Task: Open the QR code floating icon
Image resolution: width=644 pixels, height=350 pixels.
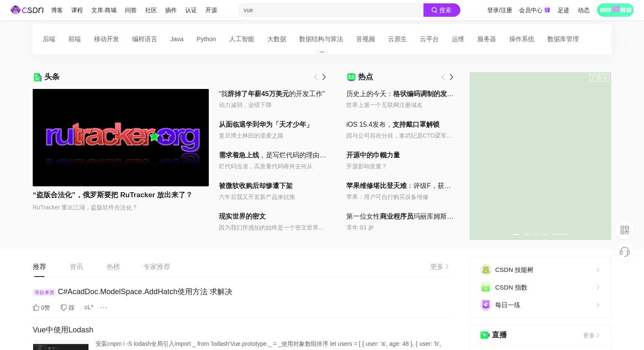Action: pos(625,230)
